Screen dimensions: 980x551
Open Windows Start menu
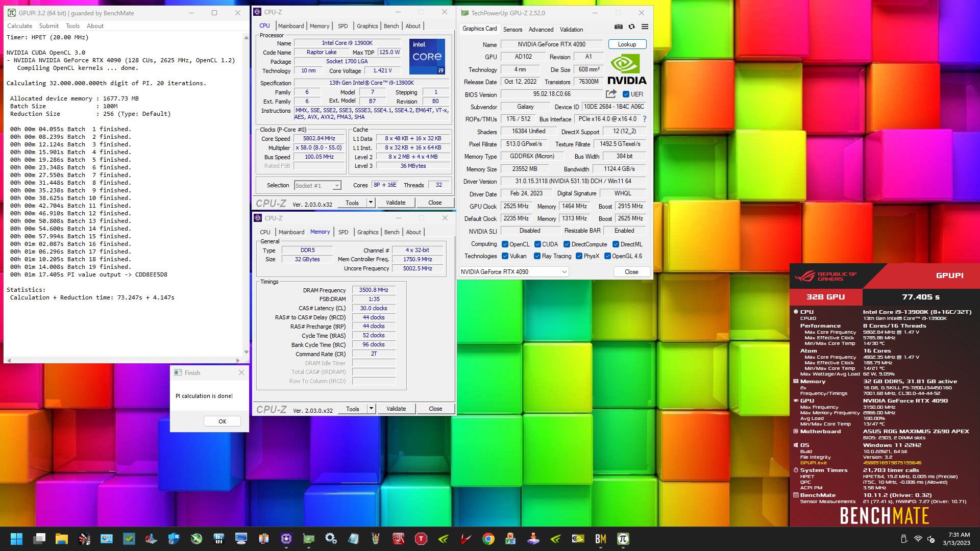pos(16,539)
